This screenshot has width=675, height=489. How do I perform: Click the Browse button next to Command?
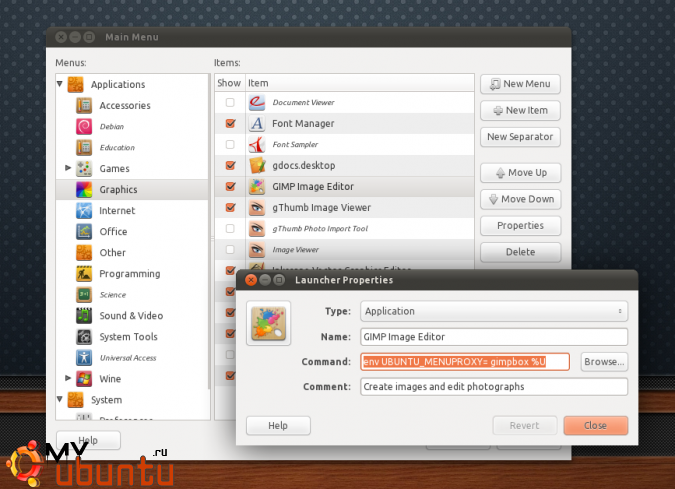603,362
